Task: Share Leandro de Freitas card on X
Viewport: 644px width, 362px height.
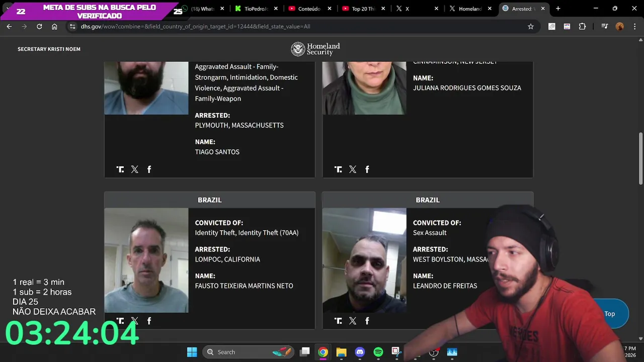Action: point(353,321)
